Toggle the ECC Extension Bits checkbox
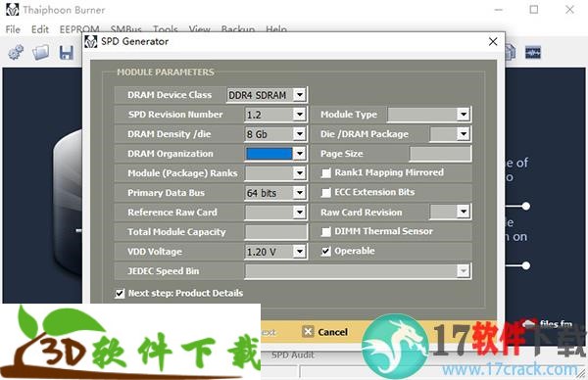 pyautogui.click(x=326, y=192)
